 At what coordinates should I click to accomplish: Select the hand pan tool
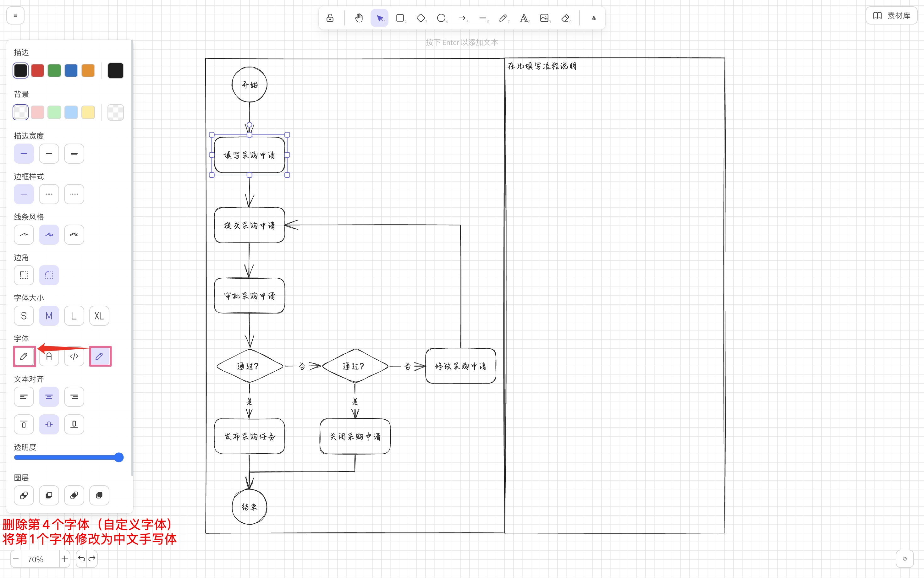point(358,18)
